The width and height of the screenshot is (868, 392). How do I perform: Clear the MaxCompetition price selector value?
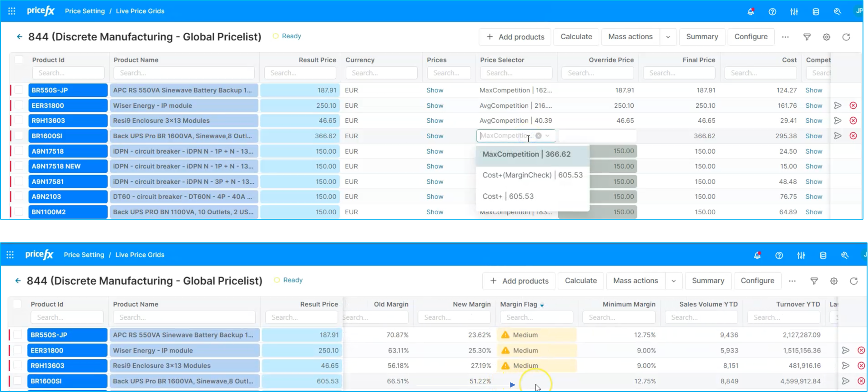tap(539, 136)
